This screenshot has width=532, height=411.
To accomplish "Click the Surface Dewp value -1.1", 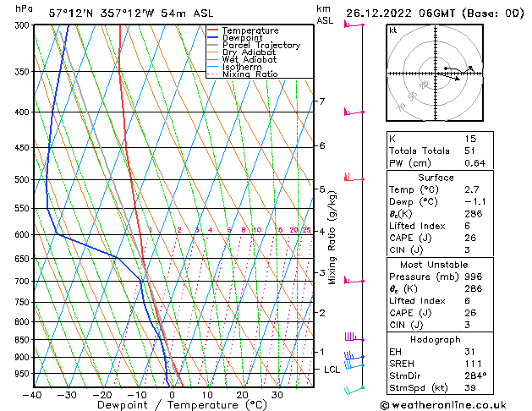I will pyautogui.click(x=475, y=202).
